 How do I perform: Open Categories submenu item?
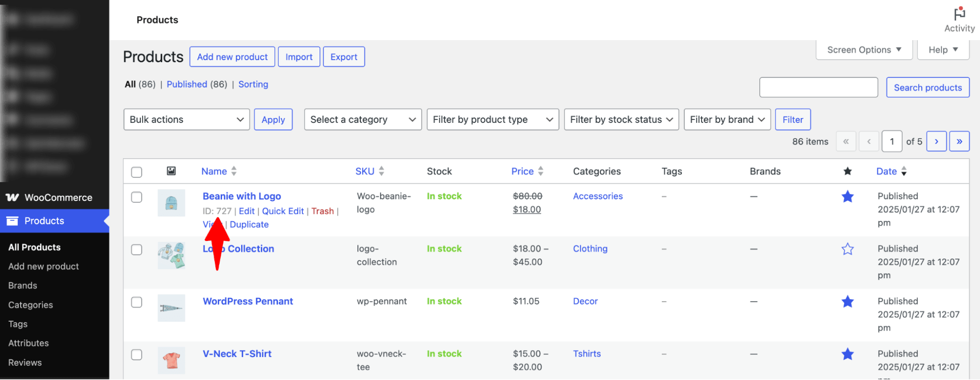point(30,305)
